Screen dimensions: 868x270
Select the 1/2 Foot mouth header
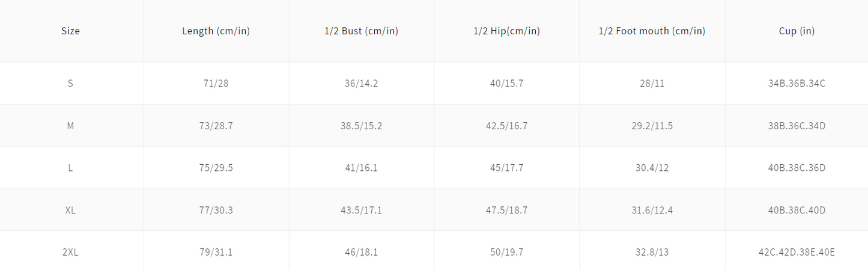point(652,31)
